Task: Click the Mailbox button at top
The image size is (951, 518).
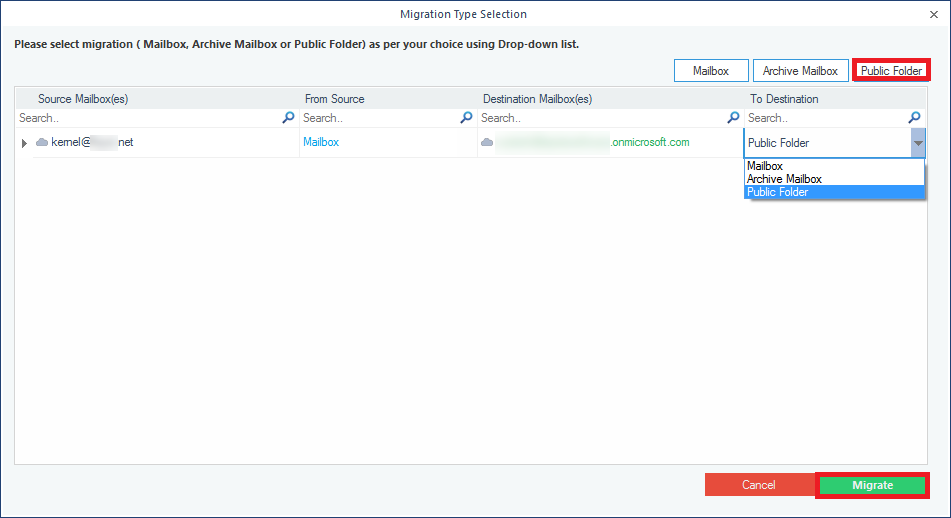Action: [x=711, y=71]
